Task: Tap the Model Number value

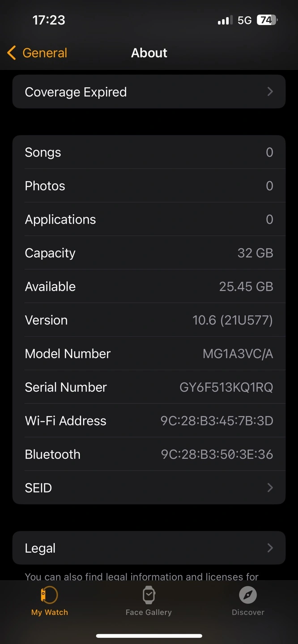Action: [x=238, y=354]
